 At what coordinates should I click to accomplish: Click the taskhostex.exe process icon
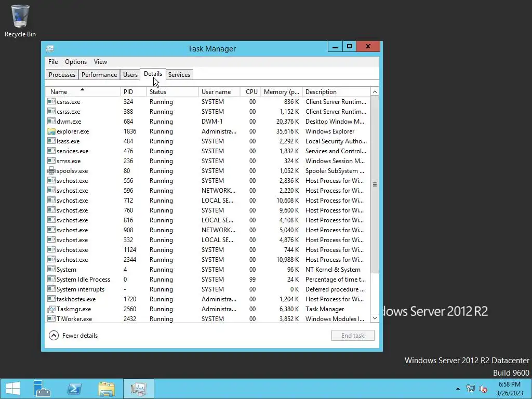[51, 299]
